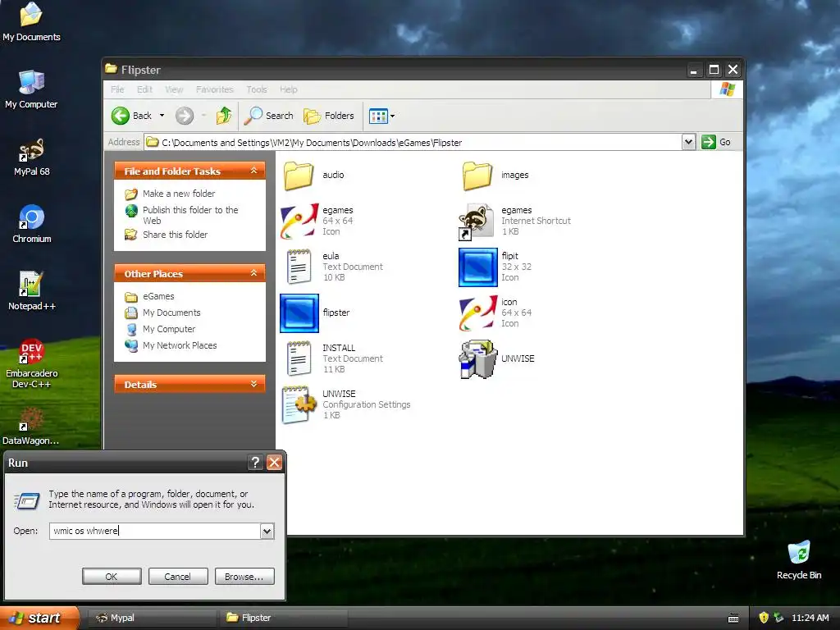Click the Windows flag logo in Explorer
Screen dimensions: 840x630
pos(727,89)
